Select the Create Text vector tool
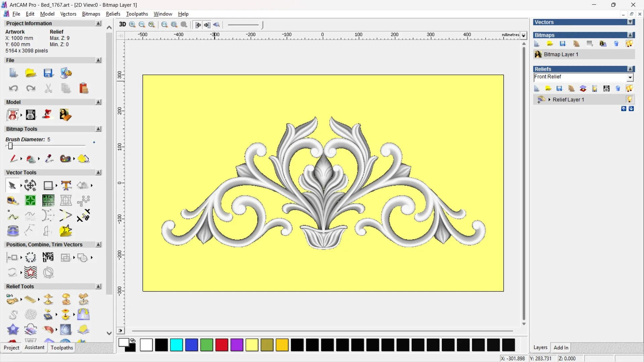This screenshot has width=644, height=362. [66, 185]
